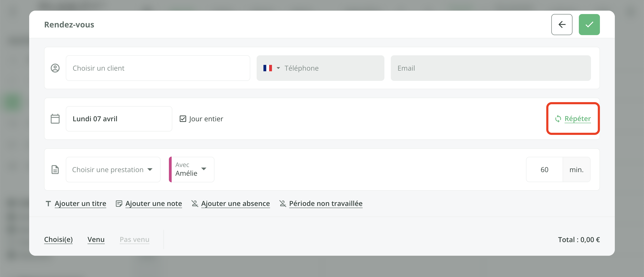Image resolution: width=644 pixels, height=277 pixels.
Task: Click the pink color bar on employee selector
Action: (x=170, y=169)
